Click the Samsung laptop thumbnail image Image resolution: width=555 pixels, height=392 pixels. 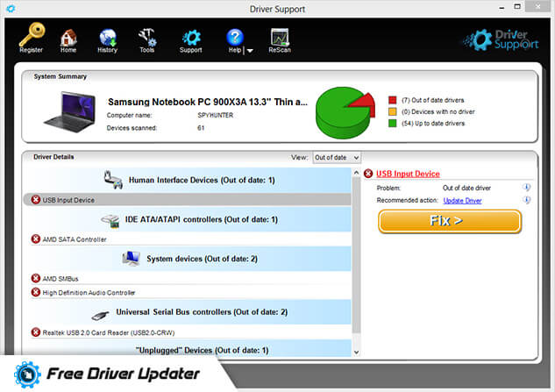point(70,112)
